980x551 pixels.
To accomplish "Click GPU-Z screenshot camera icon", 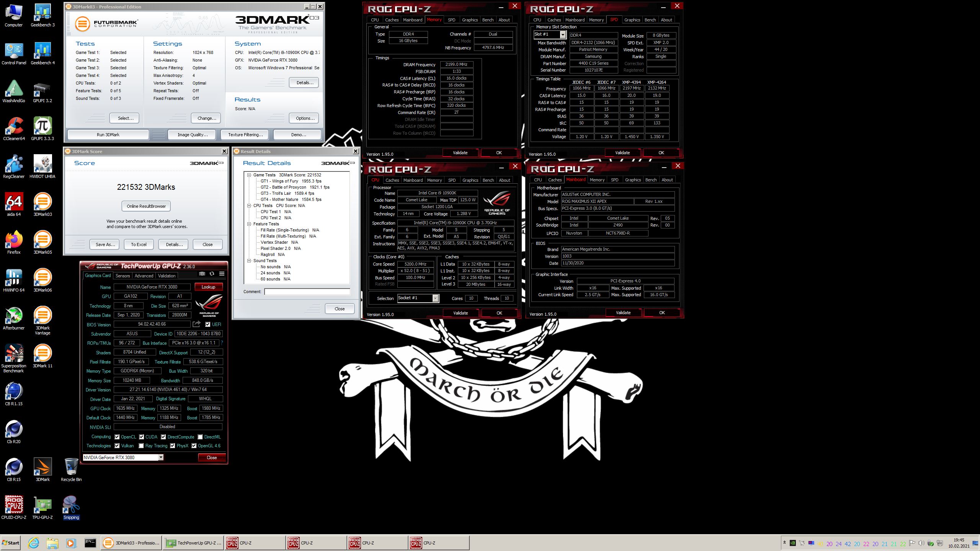I will 202,274.
